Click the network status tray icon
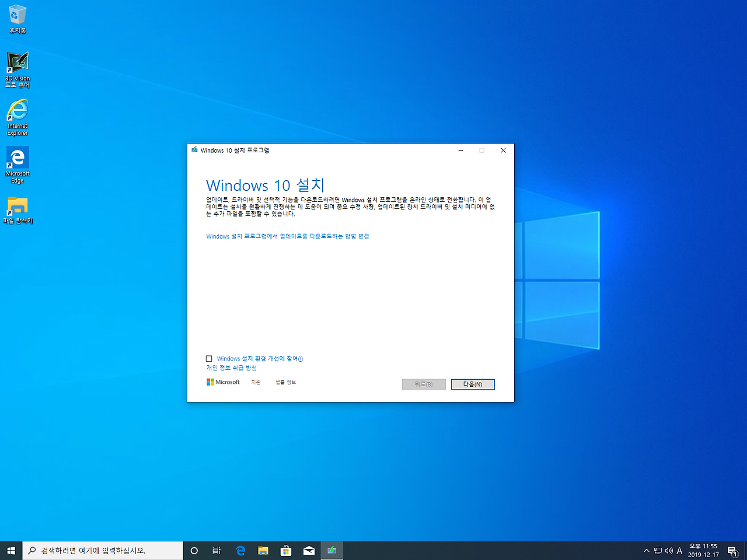Viewport: 747px width, 560px height. [658, 551]
